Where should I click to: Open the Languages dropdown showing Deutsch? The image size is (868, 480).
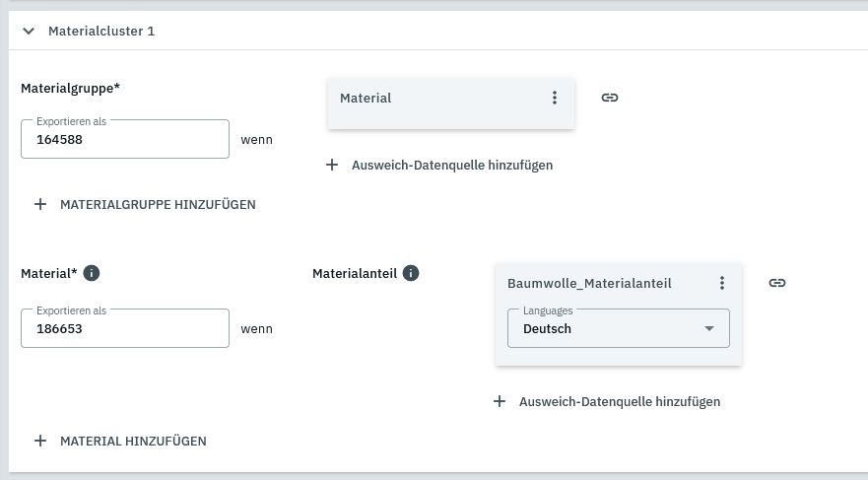(x=619, y=328)
